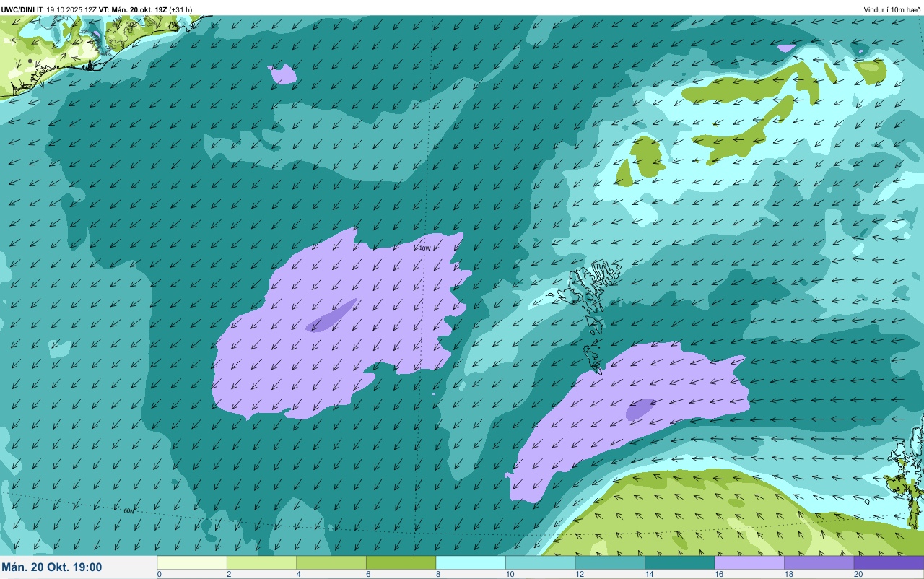Click the "Mán. 20 Okt. 19:00" timestamp label
The height and width of the screenshot is (579, 924).
click(52, 567)
